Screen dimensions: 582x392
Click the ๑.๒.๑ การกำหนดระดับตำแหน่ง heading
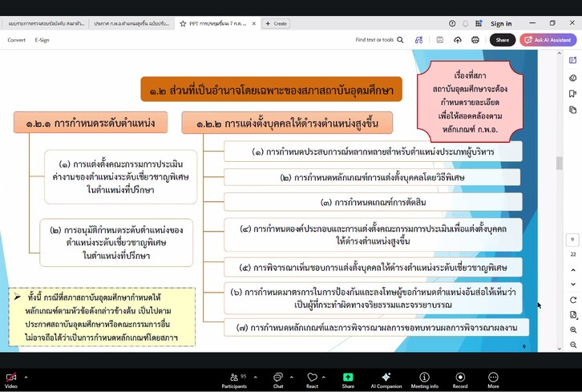pos(91,123)
